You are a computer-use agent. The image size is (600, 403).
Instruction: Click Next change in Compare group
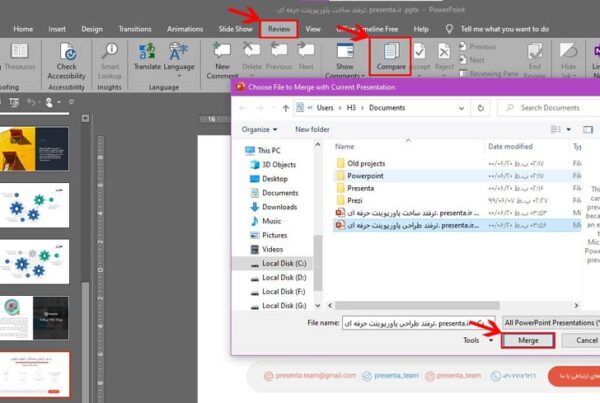tap(472, 60)
